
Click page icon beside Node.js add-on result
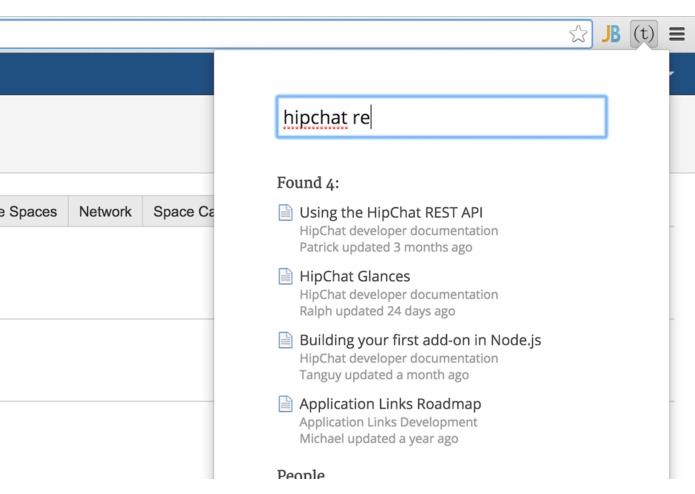pos(285,340)
